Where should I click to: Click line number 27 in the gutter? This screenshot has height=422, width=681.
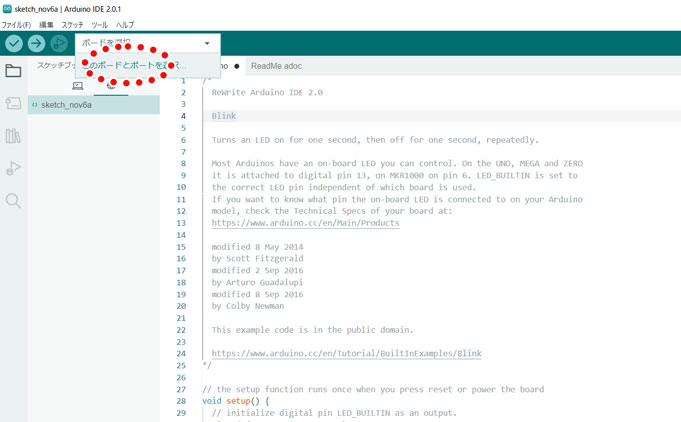(x=181, y=389)
